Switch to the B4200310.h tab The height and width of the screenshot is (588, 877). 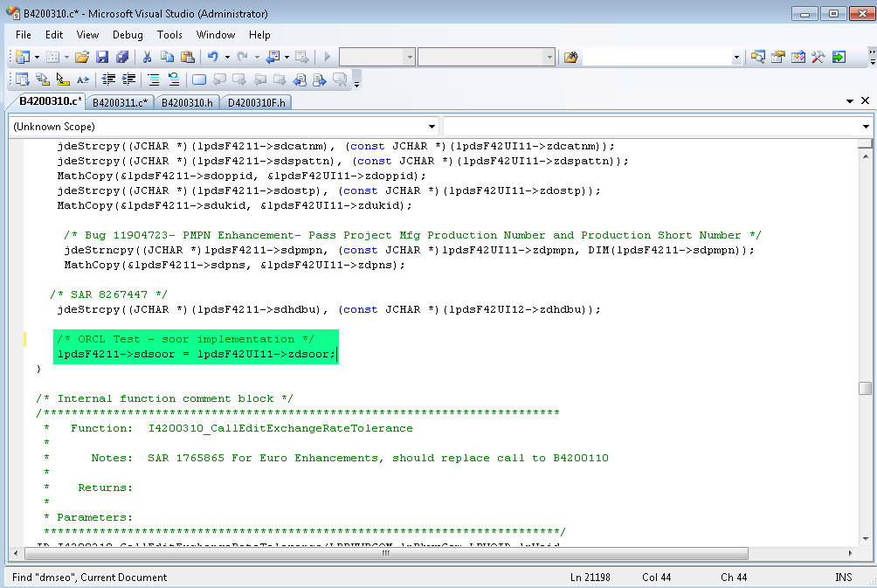coord(187,102)
